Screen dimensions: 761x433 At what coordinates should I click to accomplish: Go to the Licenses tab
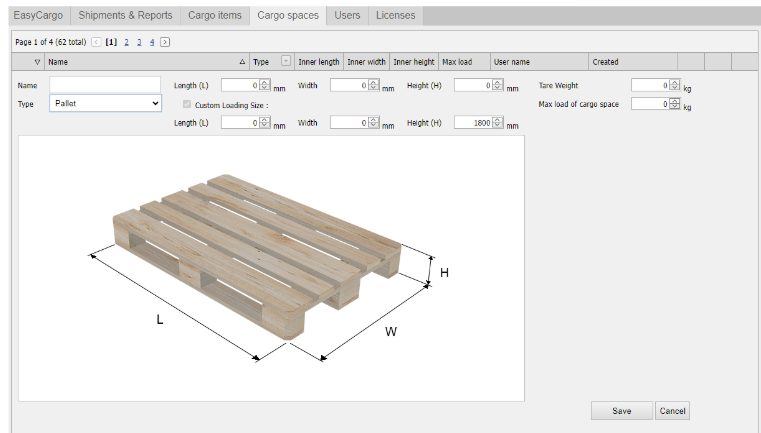click(x=395, y=15)
